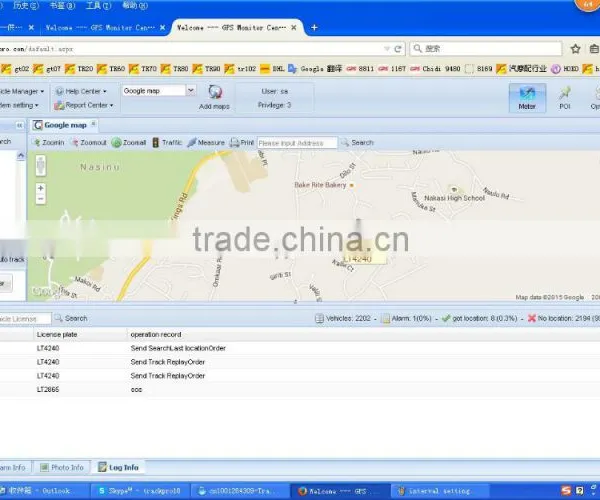Open the gt07 bookmark
Screen dimensions: 600x500
[x=47, y=69]
